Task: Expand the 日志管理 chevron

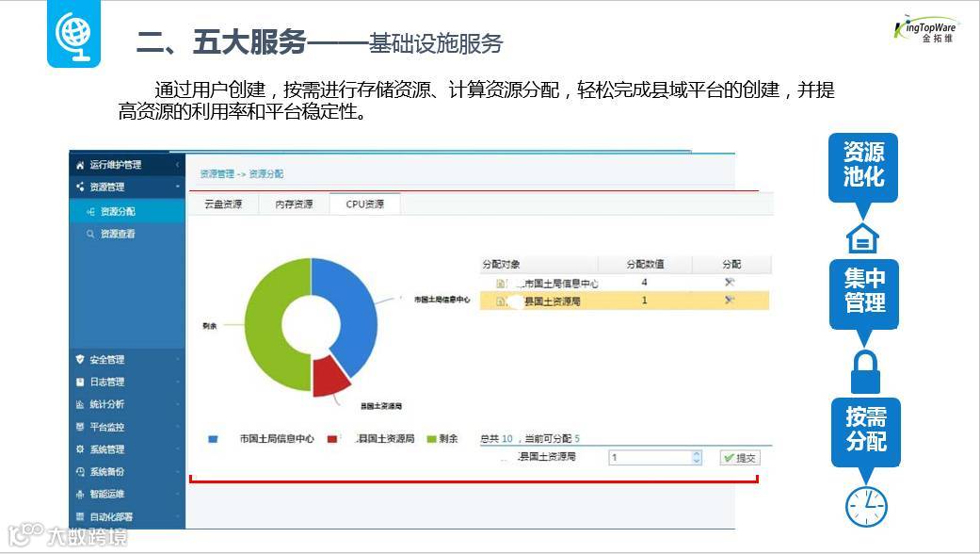Action: (178, 382)
